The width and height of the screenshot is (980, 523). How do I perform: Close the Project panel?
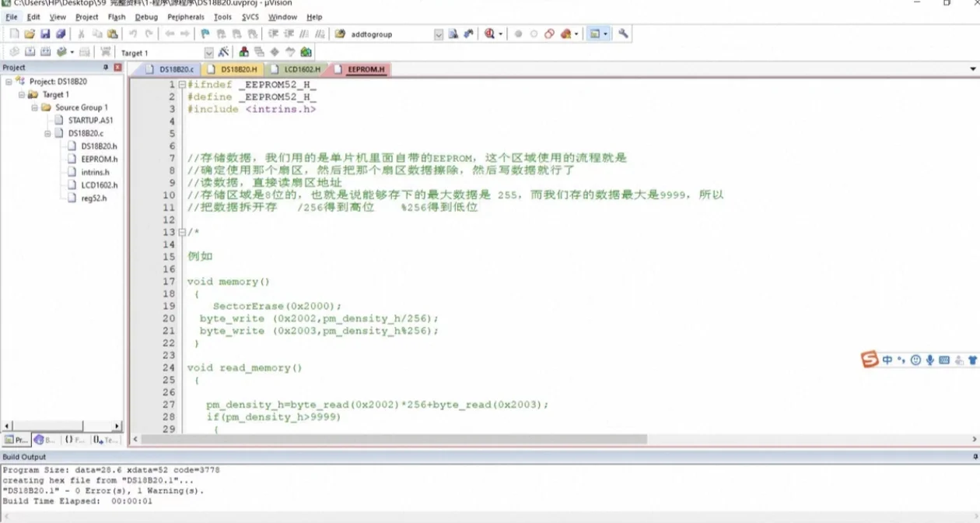pos(117,68)
